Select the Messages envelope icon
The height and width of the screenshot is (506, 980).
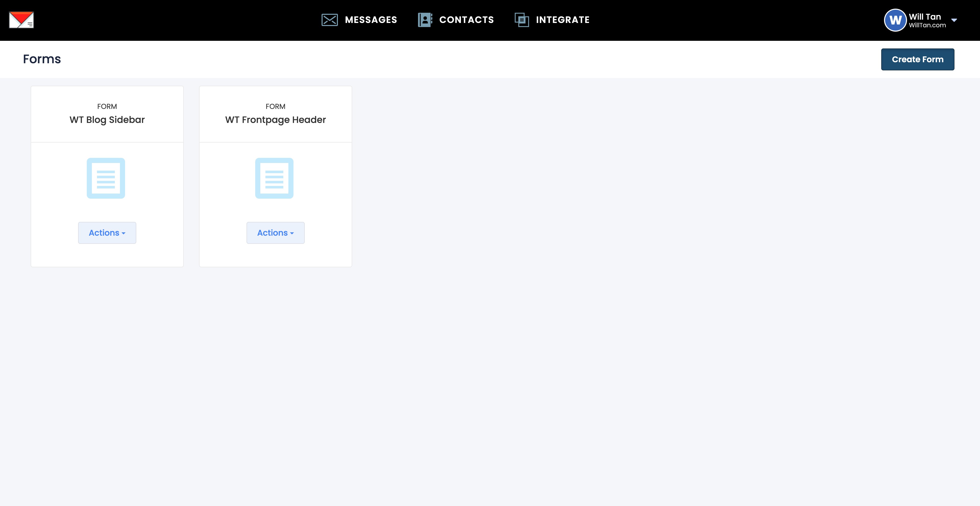pos(329,19)
